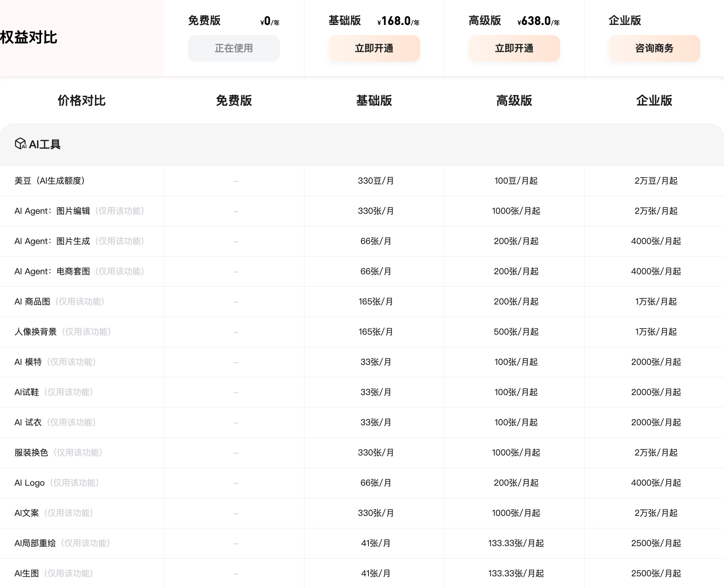Select the 价格对比 column header

click(81, 100)
